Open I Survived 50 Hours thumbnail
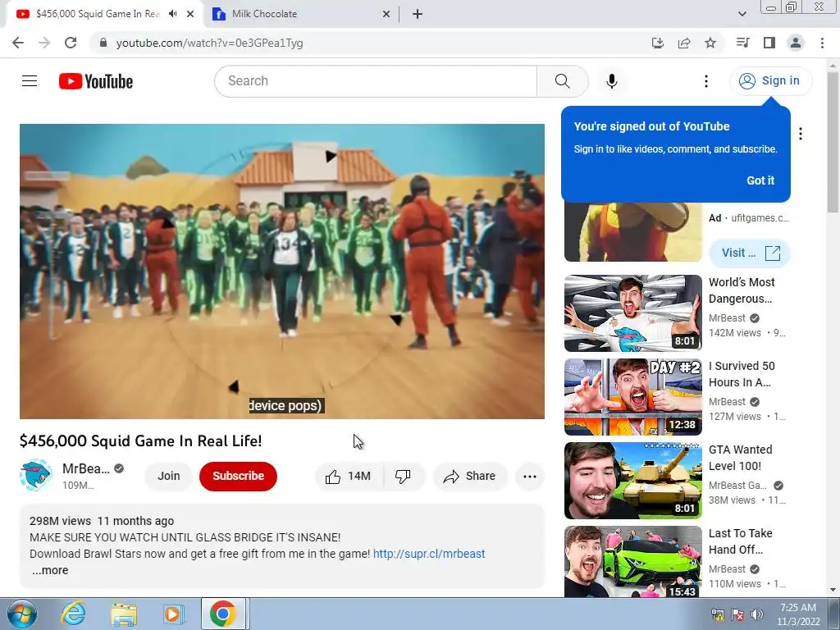Image resolution: width=840 pixels, height=630 pixels. tap(632, 397)
